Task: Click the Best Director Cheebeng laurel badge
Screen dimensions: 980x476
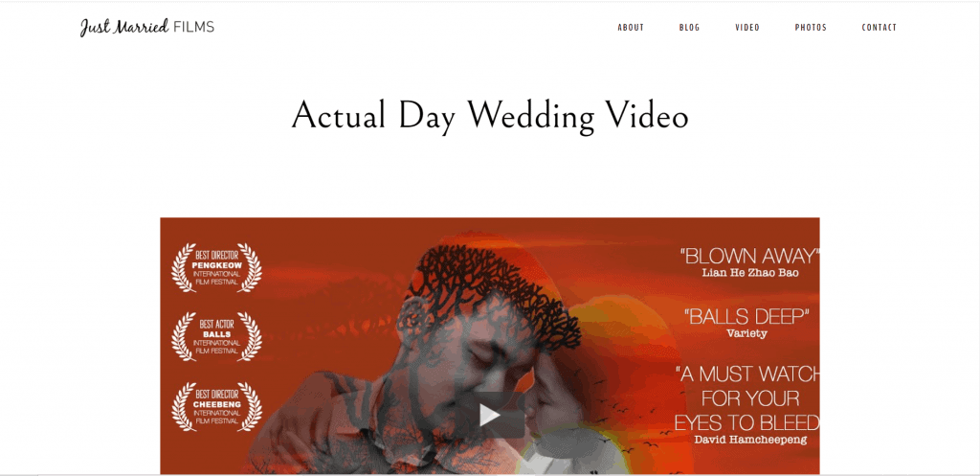Action: (x=216, y=407)
